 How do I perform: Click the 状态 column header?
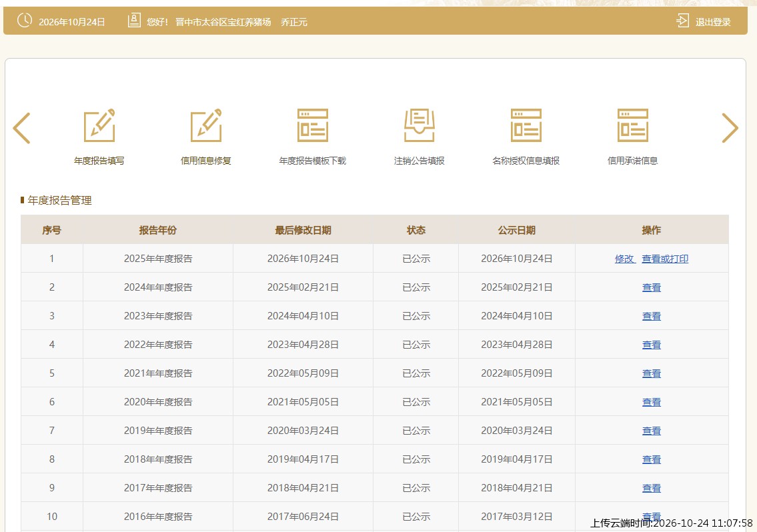click(x=416, y=230)
